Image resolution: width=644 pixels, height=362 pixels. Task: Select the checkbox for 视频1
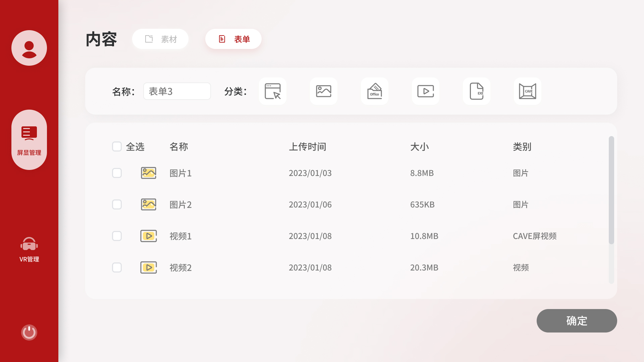pos(117,236)
